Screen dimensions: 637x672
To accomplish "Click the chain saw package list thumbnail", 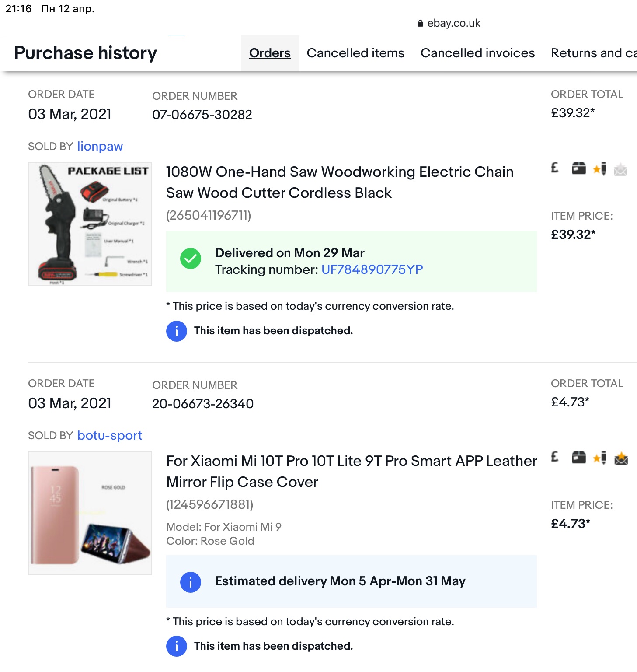I will coord(90,224).
